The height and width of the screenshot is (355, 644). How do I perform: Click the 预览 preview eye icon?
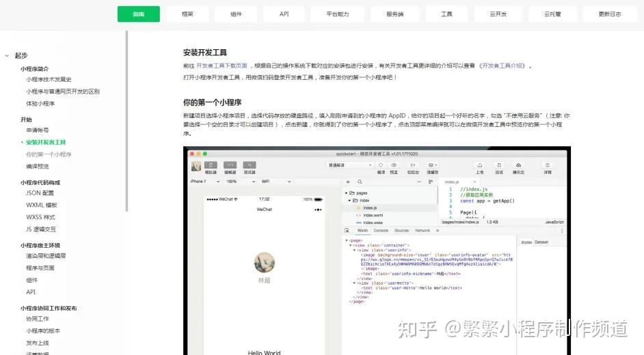click(394, 165)
